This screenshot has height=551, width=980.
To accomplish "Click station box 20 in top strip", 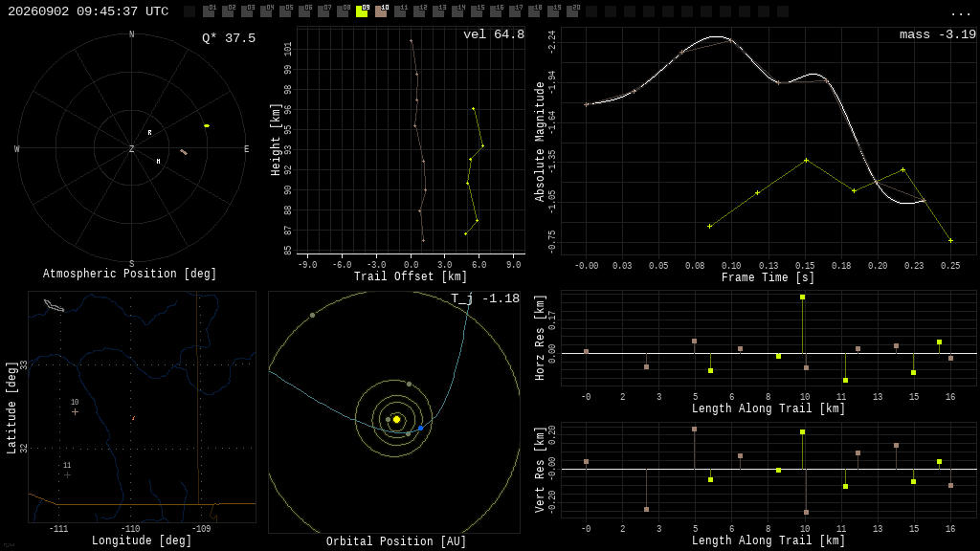I will pyautogui.click(x=572, y=11).
